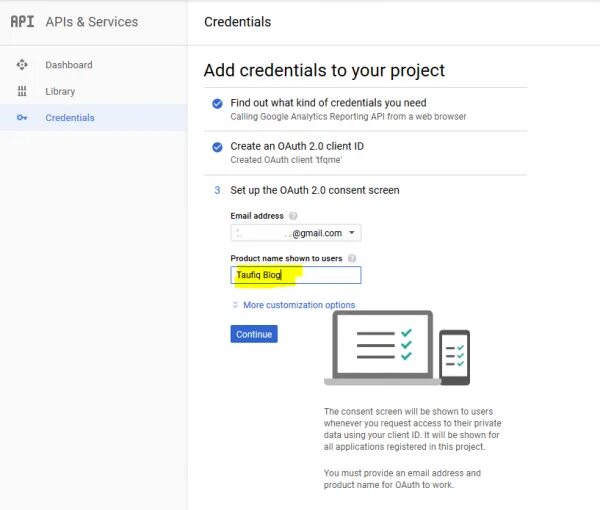Select Credentials in the sidebar
600x510 pixels.
pos(93,117)
